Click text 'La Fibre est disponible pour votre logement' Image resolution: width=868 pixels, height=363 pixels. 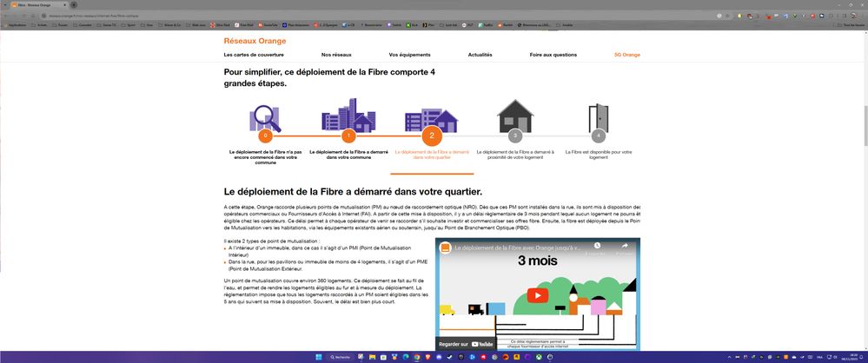pos(599,155)
